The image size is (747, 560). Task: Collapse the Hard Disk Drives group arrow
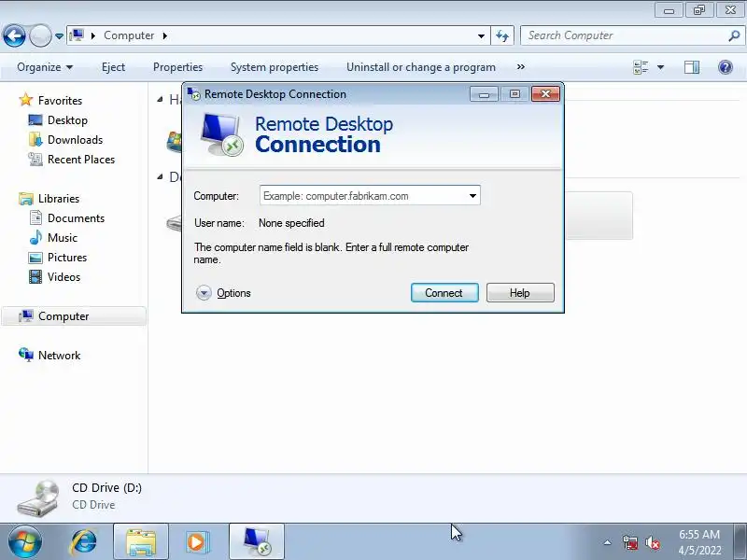[160, 100]
